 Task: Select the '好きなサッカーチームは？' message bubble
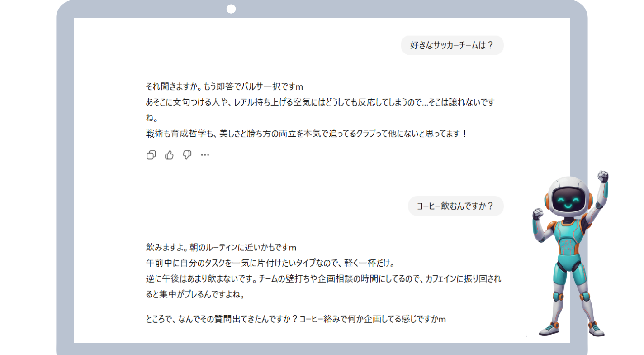[x=452, y=45]
